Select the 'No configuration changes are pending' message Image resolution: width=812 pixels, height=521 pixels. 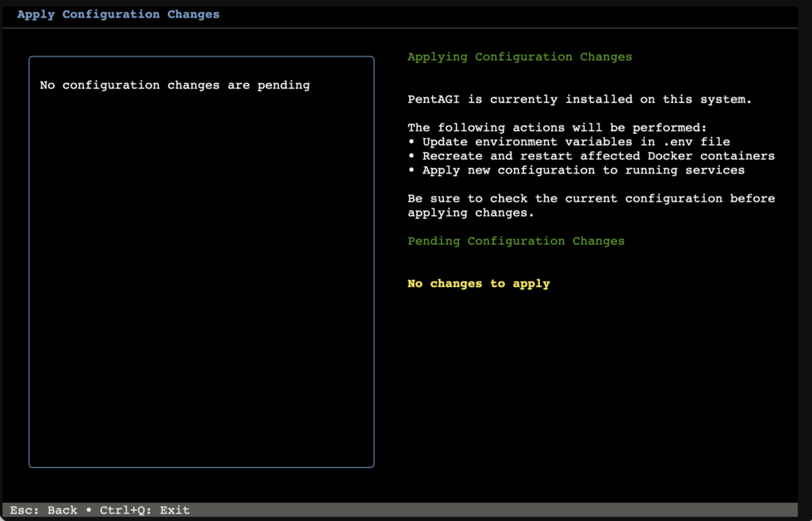(x=174, y=85)
